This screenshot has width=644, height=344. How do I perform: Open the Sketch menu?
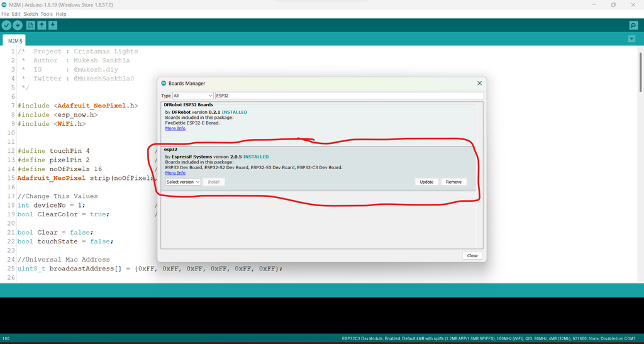[x=30, y=14]
